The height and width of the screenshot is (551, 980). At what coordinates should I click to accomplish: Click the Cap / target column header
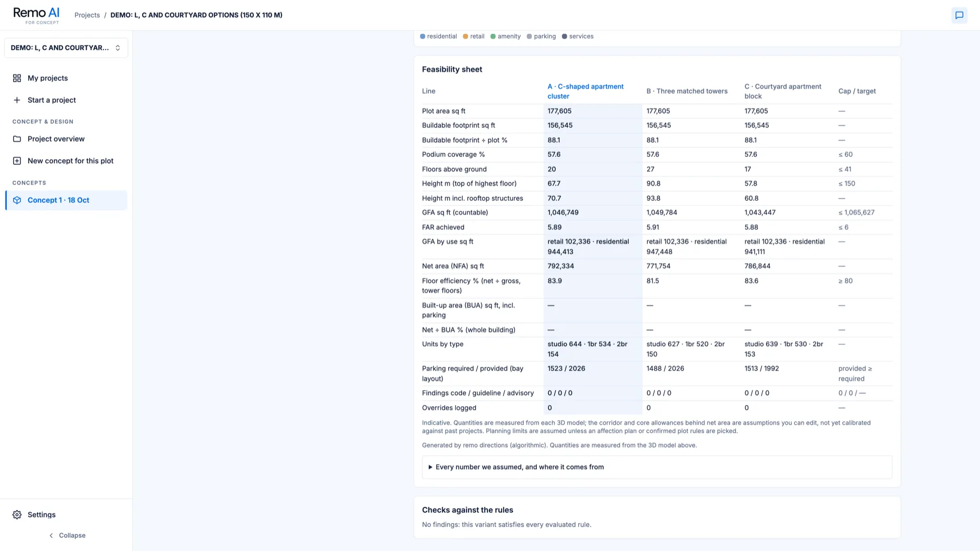tap(857, 91)
